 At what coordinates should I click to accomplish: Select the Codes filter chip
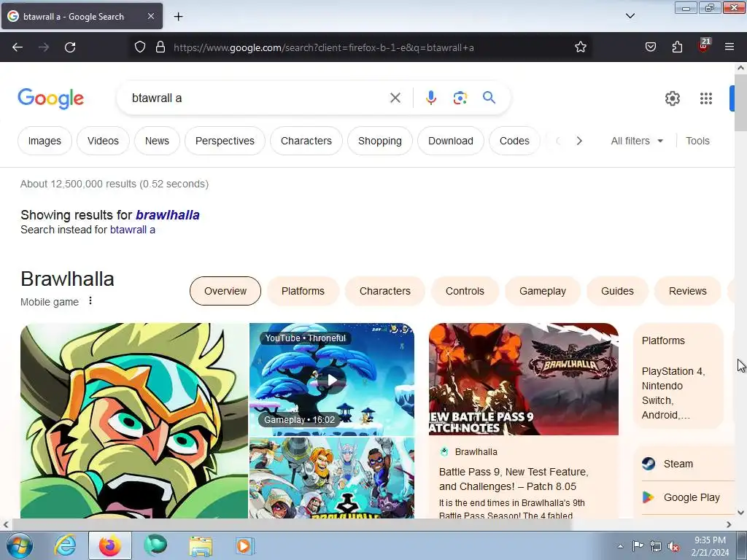[x=514, y=141]
